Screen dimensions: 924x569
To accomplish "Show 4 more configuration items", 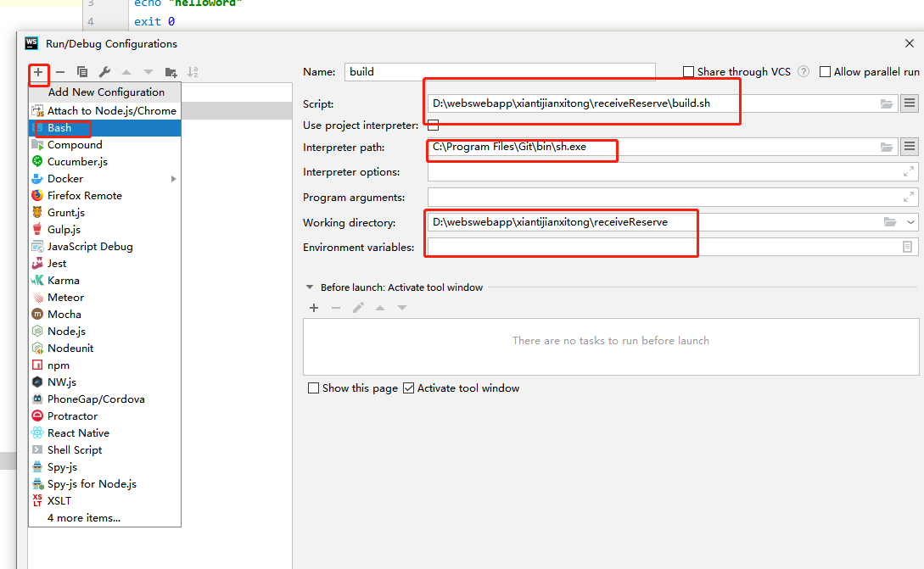I will coord(83,517).
